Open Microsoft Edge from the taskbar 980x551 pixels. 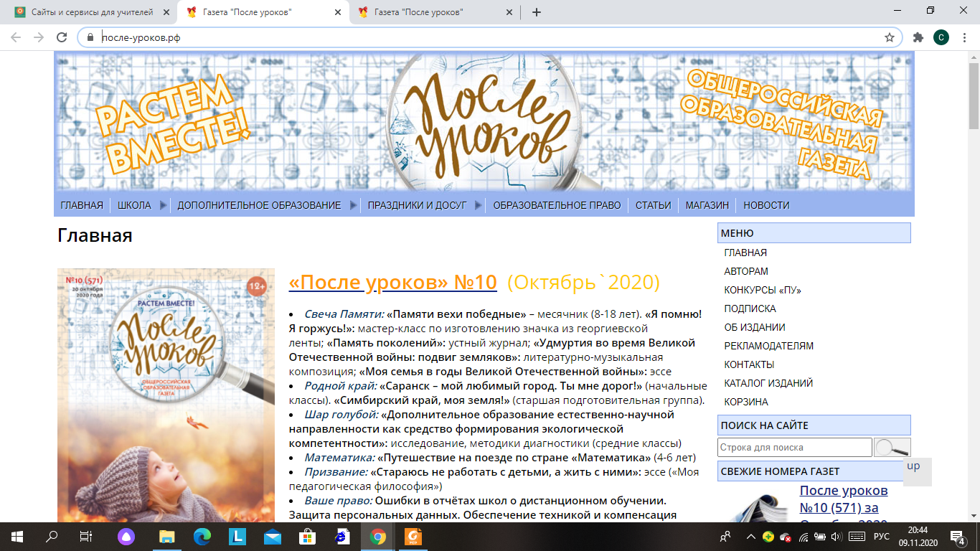click(202, 536)
